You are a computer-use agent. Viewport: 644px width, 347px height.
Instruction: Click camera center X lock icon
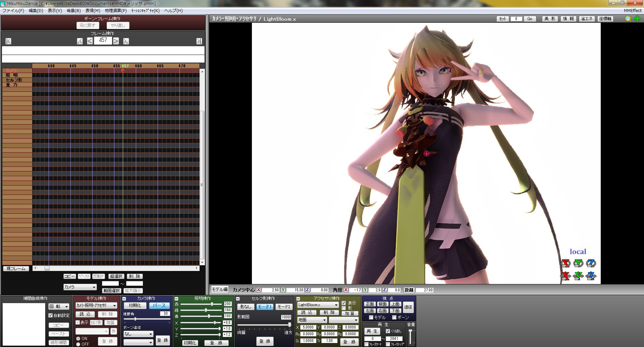coord(259,290)
